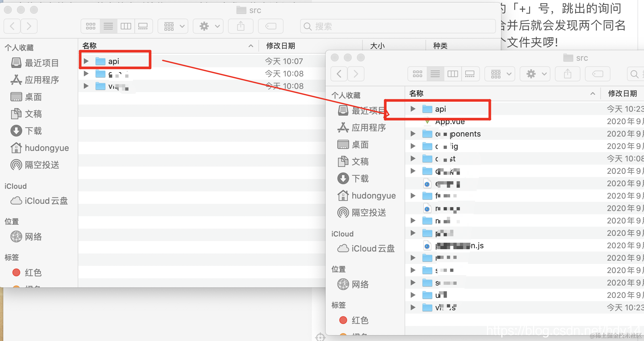
Task: Switch left Finder window to icon view
Action: click(91, 26)
